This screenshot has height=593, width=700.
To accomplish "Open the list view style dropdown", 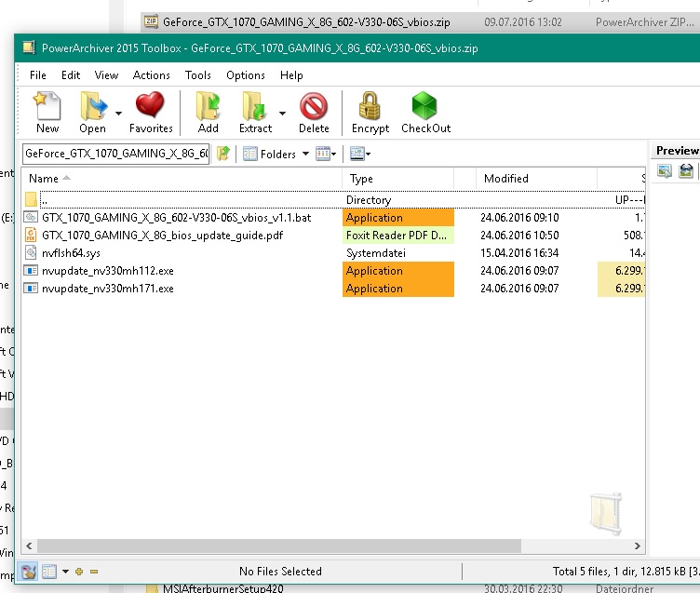I will 326,154.
